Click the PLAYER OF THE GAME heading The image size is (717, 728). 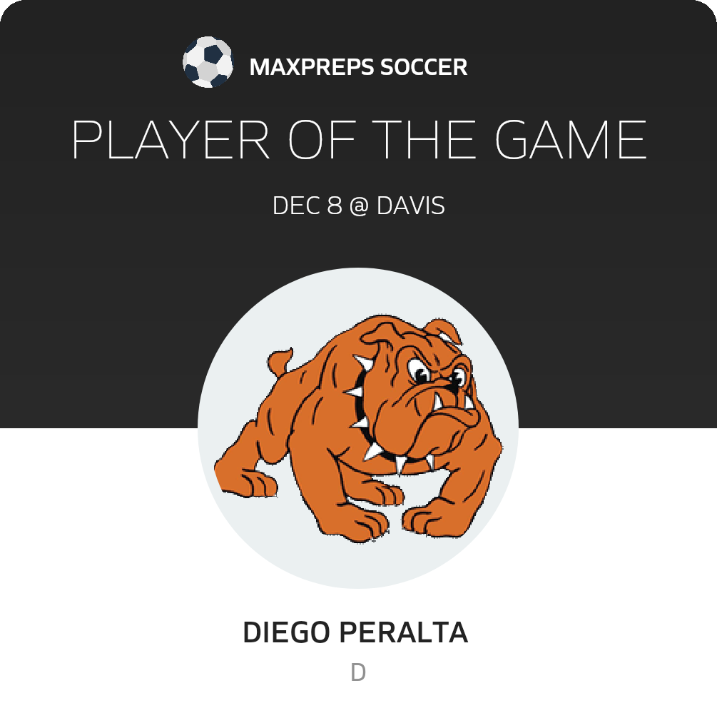[x=359, y=139]
